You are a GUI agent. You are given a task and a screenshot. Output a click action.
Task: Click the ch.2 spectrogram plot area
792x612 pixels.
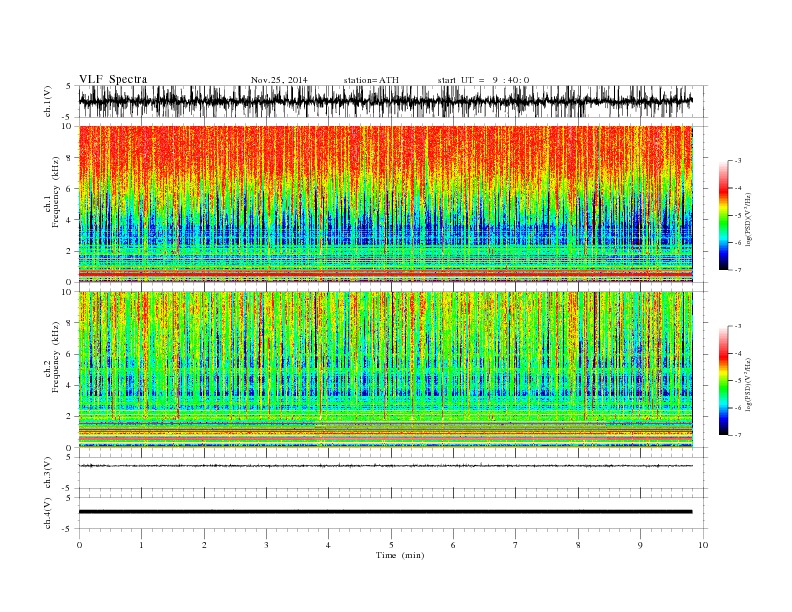[x=386, y=370]
